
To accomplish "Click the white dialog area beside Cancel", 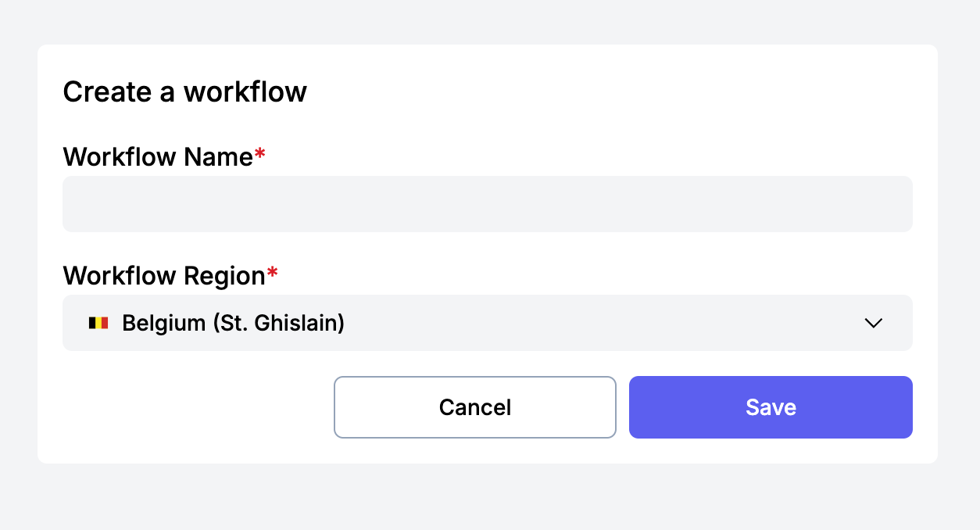I will pos(195,407).
